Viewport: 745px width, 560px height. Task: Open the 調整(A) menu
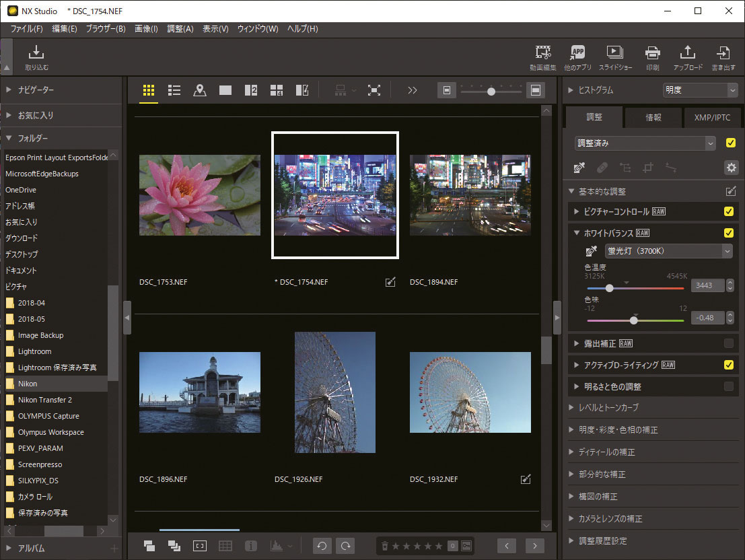180,29
